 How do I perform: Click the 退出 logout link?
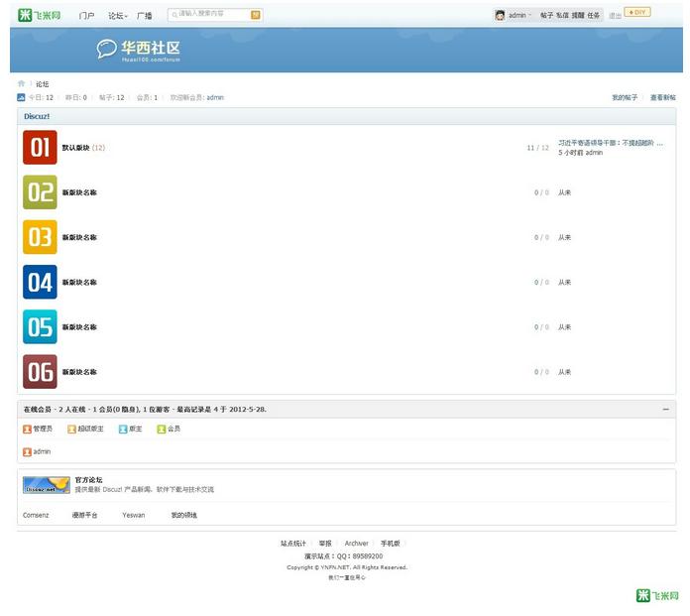(615, 16)
